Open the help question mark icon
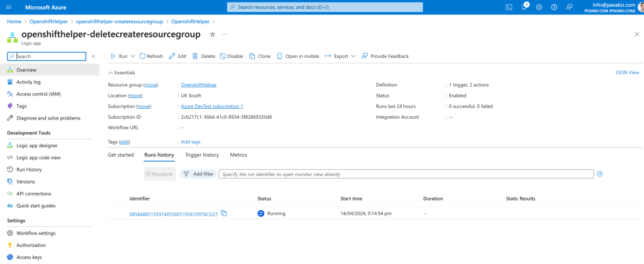644x264 pixels. [x=554, y=8]
